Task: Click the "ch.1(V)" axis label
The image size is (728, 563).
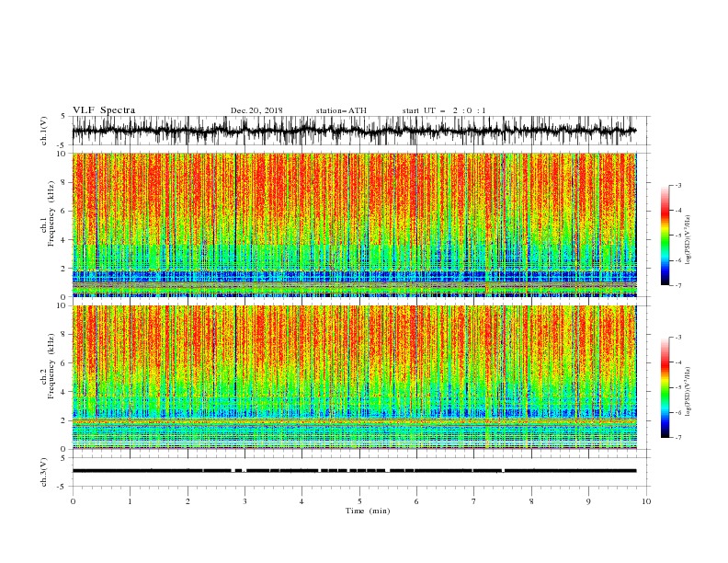Action: (44, 131)
